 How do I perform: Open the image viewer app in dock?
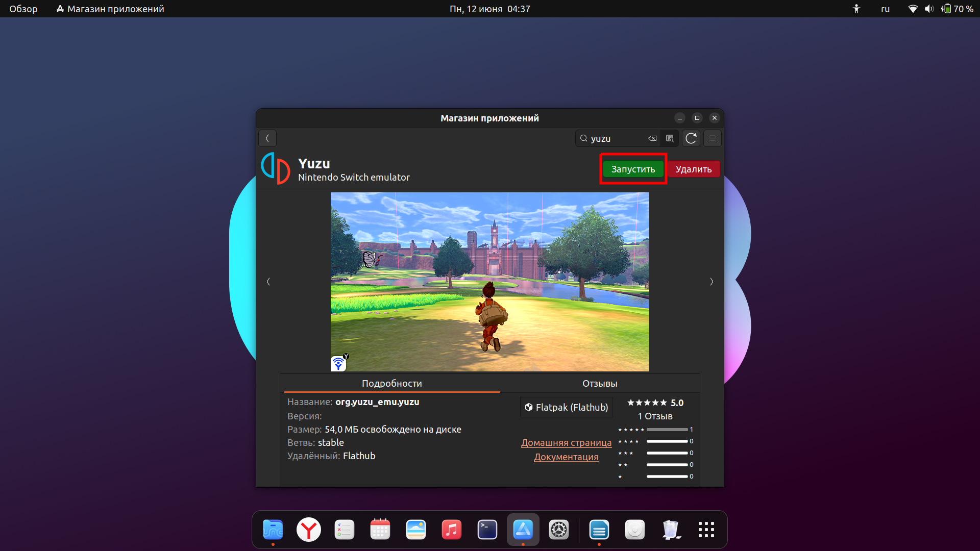416,530
